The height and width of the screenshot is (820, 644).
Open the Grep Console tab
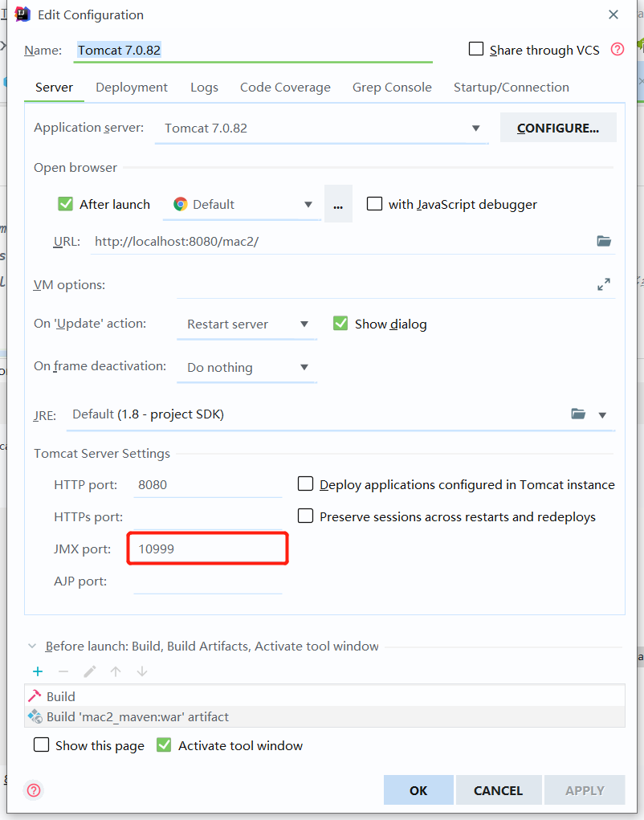pos(392,88)
